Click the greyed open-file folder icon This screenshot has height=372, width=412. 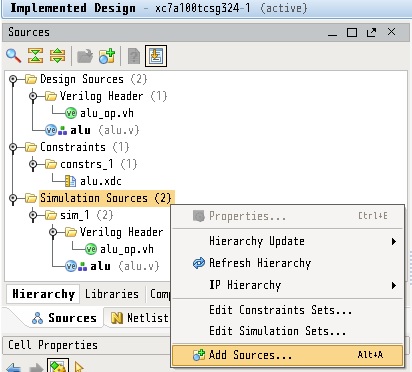pos(85,56)
